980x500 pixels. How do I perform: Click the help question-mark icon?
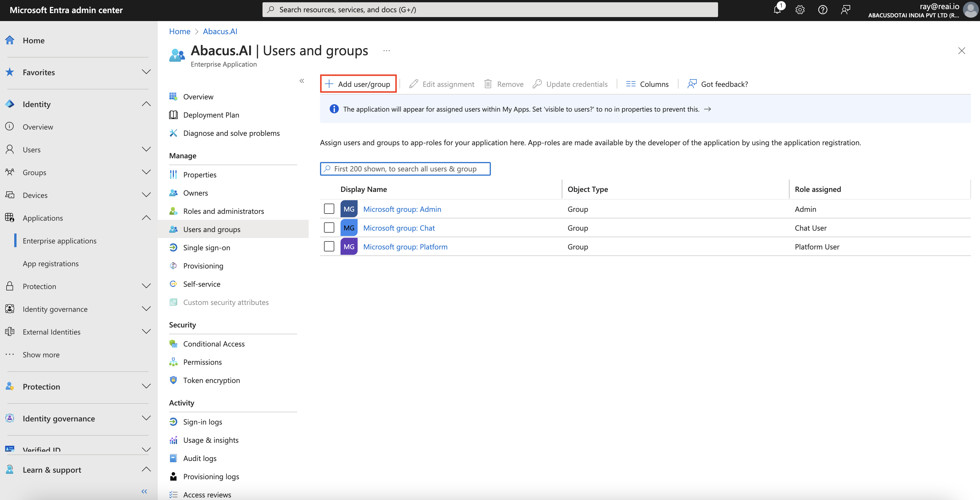823,9
